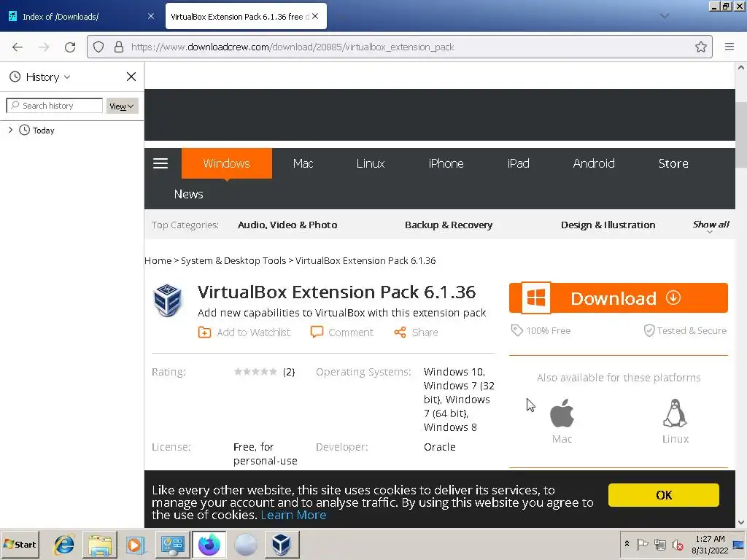Close the History sidebar
Screen dimensions: 747x560
(x=131, y=77)
